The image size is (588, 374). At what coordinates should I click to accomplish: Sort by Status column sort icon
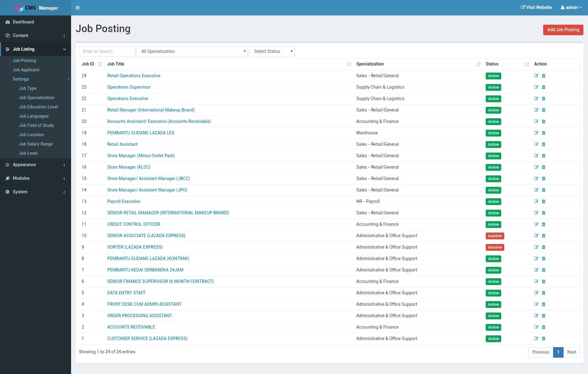coord(527,64)
